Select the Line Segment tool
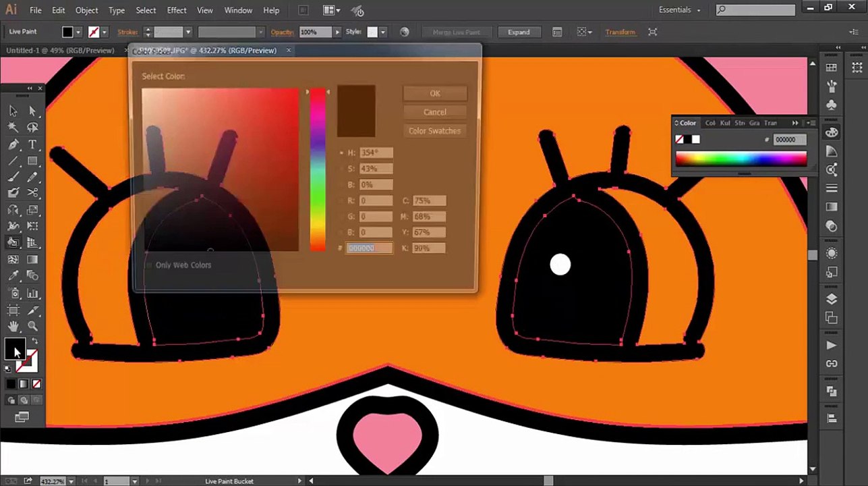Image resolution: width=868 pixels, height=486 pixels. (x=13, y=161)
